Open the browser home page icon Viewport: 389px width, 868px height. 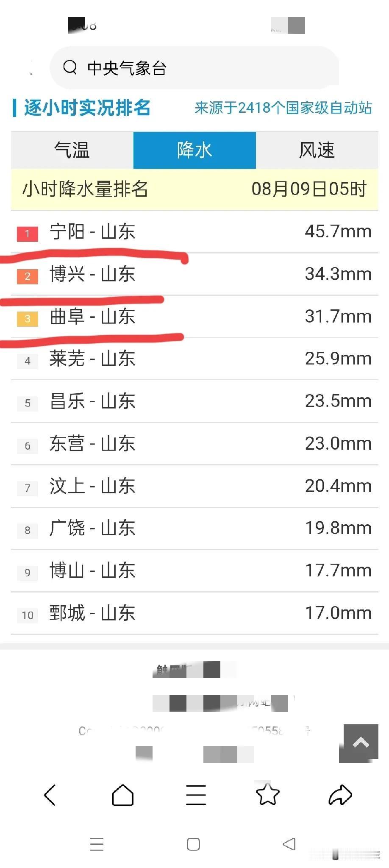(x=122, y=795)
